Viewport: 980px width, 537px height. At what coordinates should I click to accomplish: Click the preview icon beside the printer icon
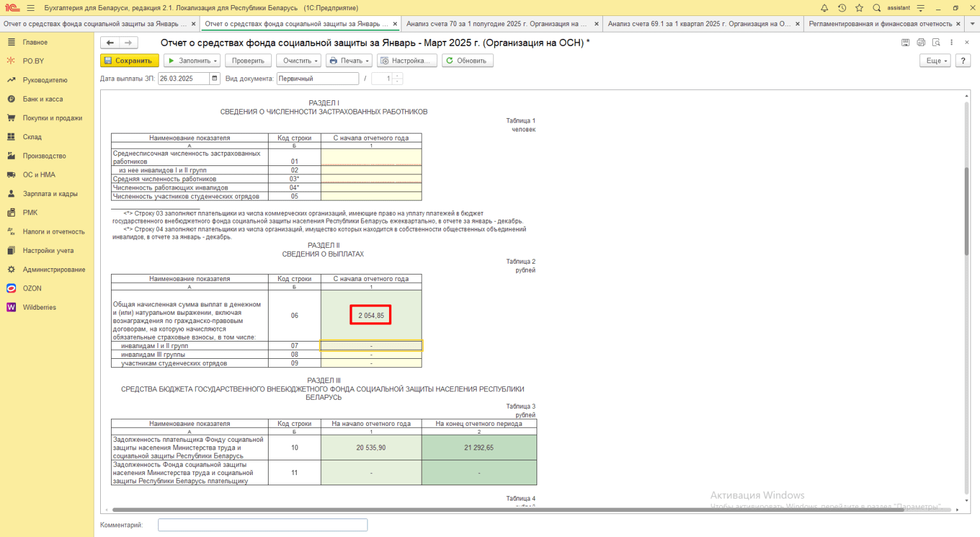[x=936, y=43]
